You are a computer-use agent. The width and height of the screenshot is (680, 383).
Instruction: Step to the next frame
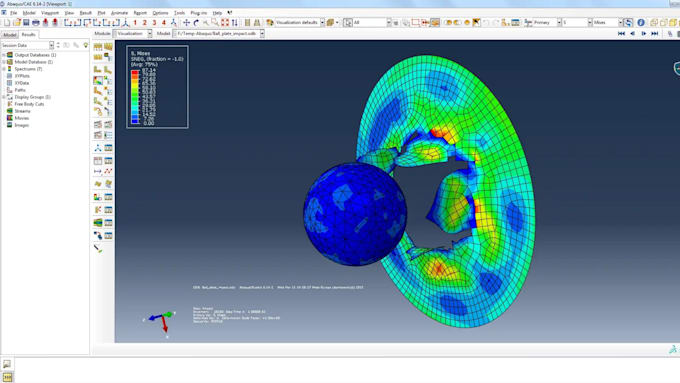coord(644,33)
